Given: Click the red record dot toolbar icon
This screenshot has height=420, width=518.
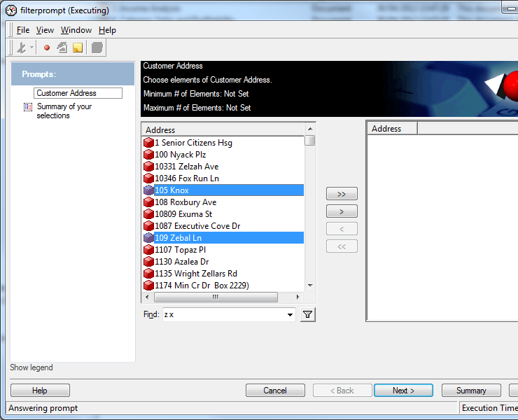Looking at the screenshot, I should 47,48.
